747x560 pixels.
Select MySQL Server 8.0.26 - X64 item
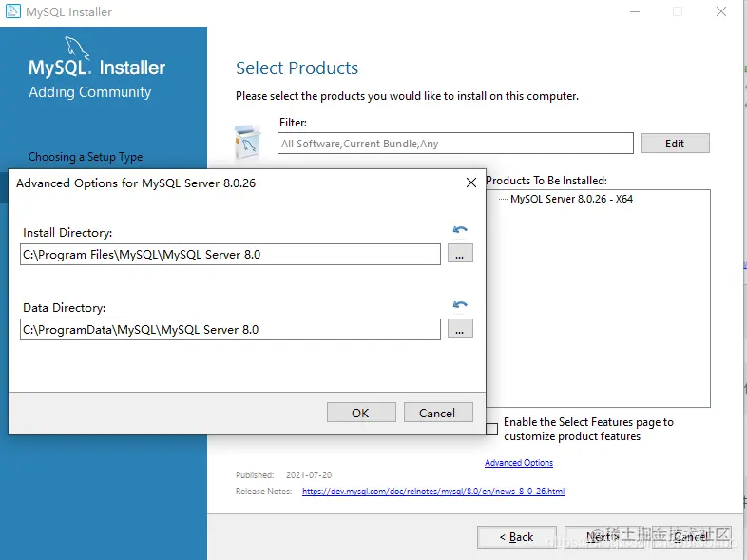571,199
